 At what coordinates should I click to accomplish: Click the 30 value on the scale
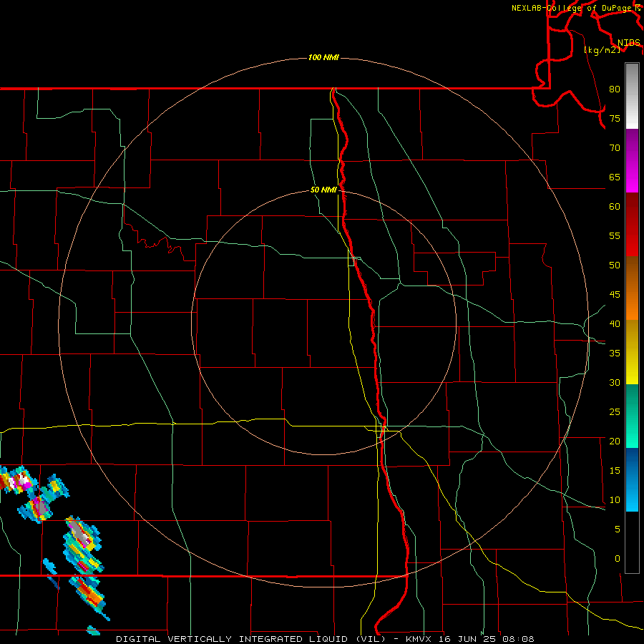click(615, 382)
